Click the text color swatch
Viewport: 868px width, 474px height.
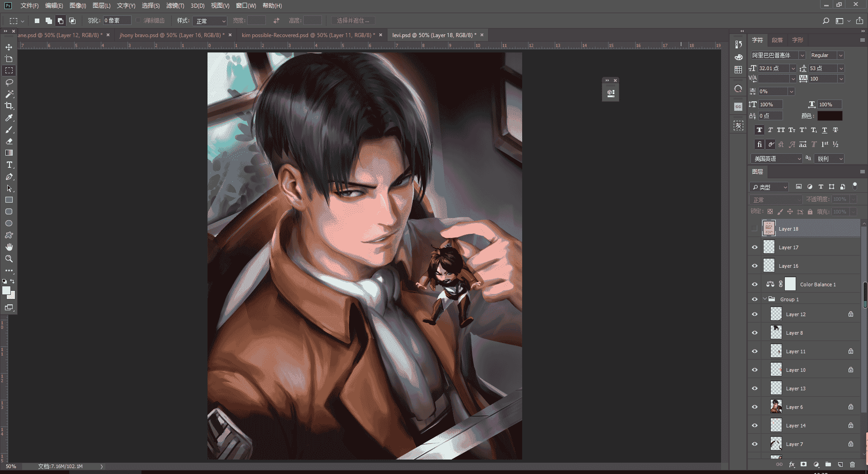click(x=830, y=116)
